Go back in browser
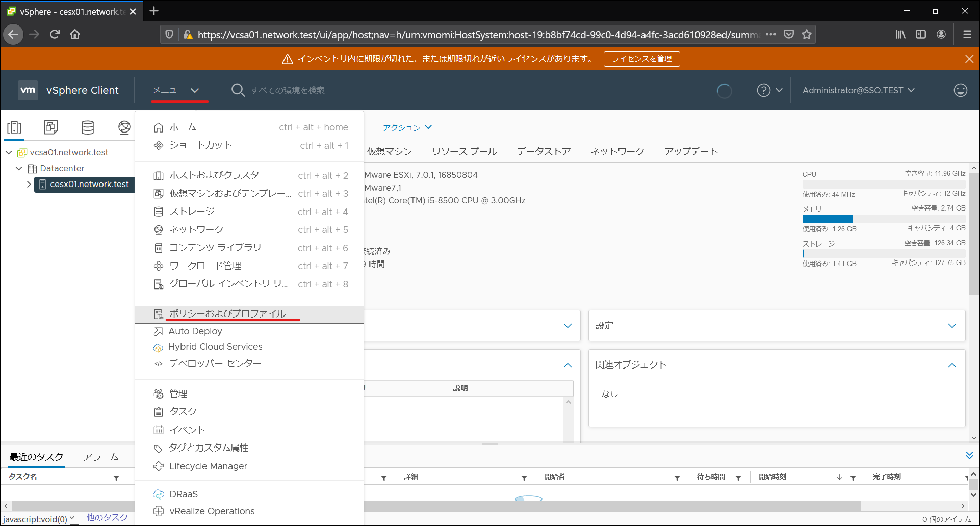This screenshot has width=980, height=526. pos(13,34)
